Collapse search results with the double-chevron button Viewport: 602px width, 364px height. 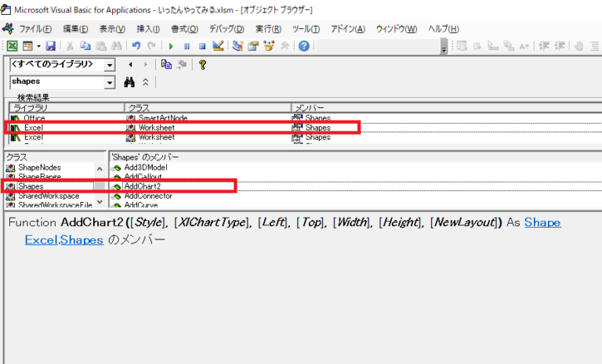click(x=146, y=82)
